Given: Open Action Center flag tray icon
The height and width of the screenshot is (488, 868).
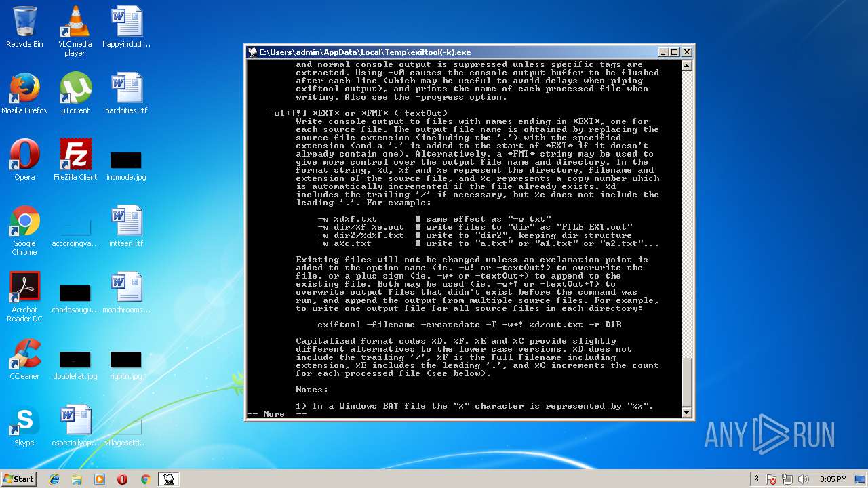Looking at the screenshot, I should click(771, 479).
